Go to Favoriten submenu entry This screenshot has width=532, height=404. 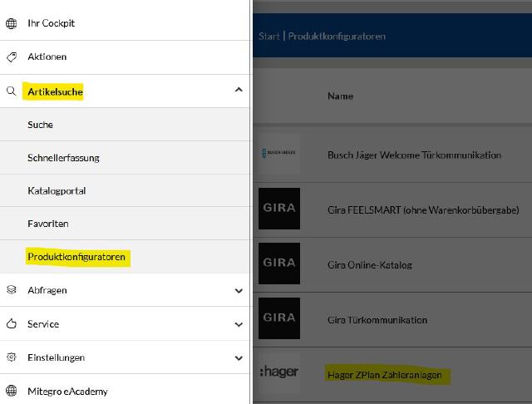(48, 224)
